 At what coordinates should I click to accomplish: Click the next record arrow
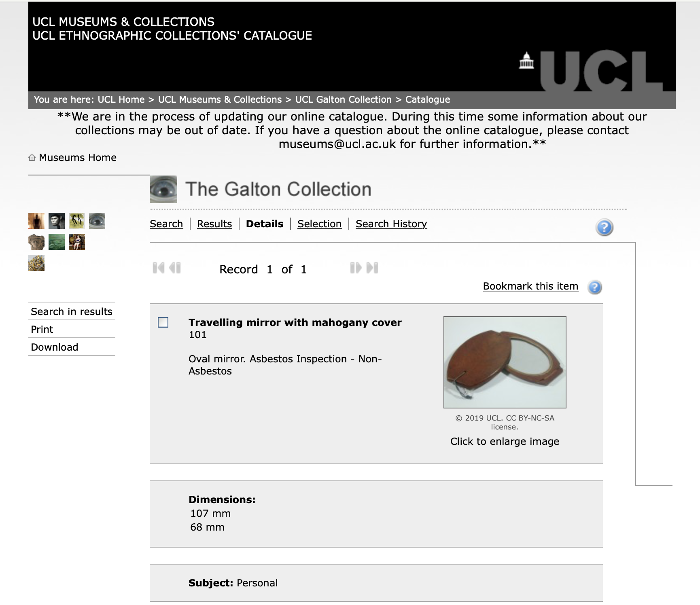tap(356, 268)
